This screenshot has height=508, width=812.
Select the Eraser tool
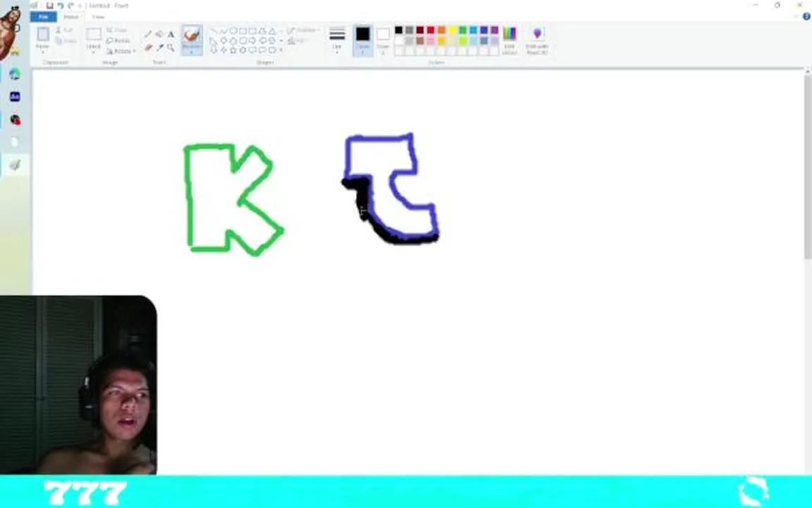[148, 48]
